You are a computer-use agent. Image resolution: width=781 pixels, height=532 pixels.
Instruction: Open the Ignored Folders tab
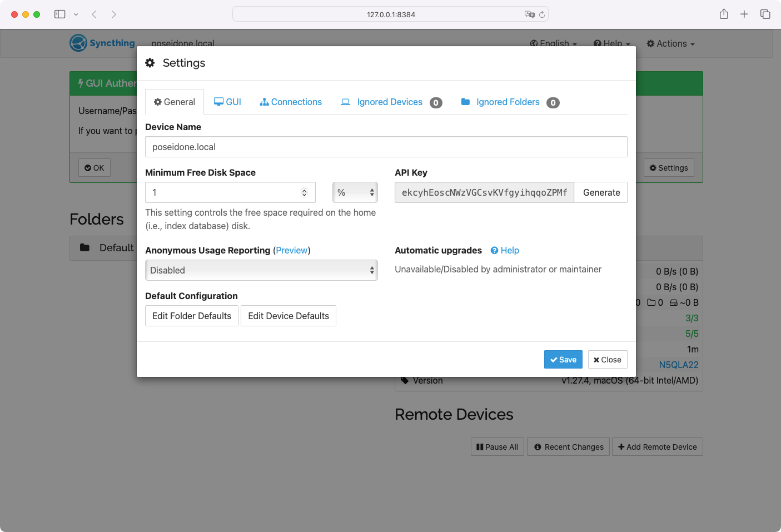click(508, 102)
